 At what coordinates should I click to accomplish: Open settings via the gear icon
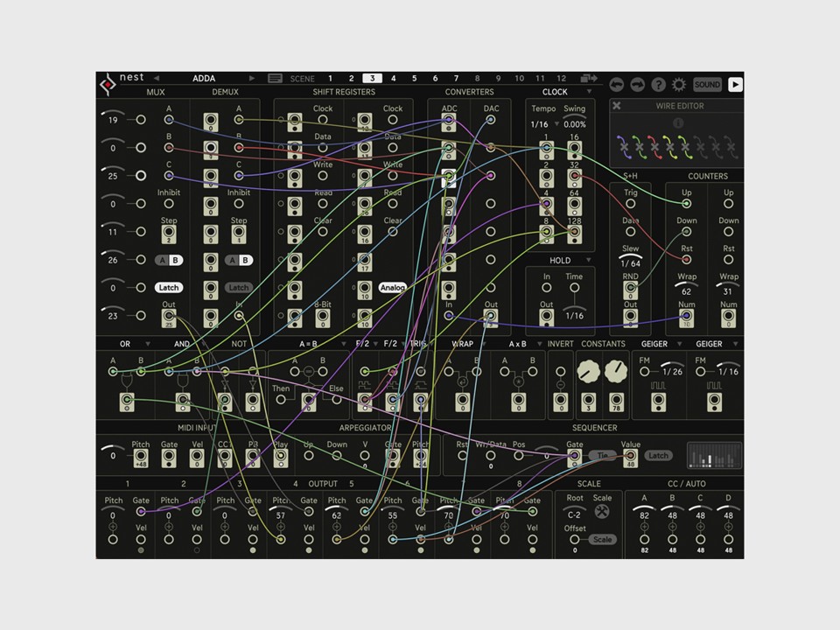click(x=679, y=85)
